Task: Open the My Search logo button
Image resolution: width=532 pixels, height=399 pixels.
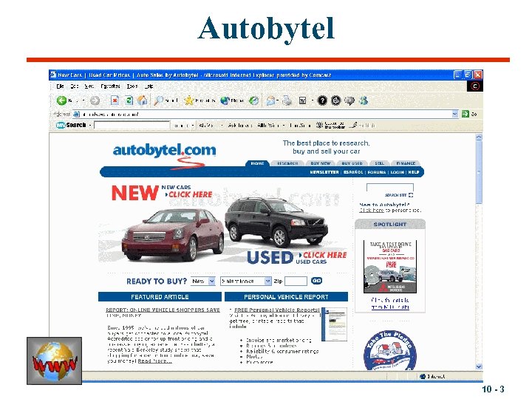Action: click(71, 125)
